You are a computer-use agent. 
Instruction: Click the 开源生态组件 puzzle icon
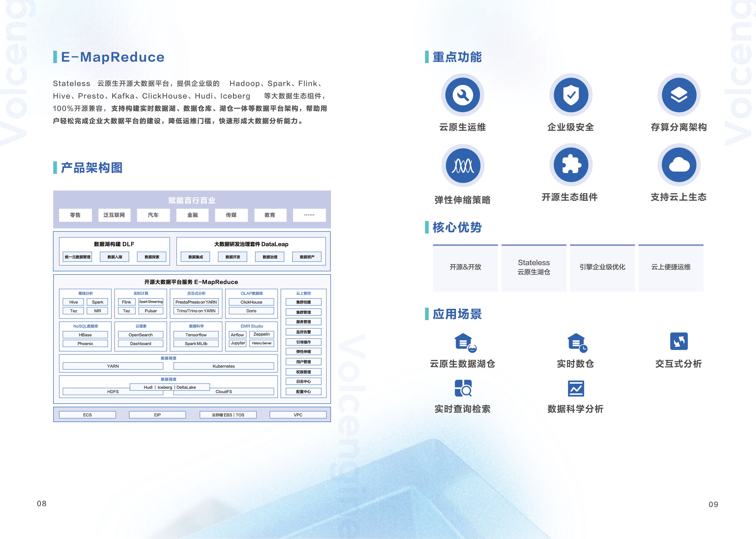point(571,165)
